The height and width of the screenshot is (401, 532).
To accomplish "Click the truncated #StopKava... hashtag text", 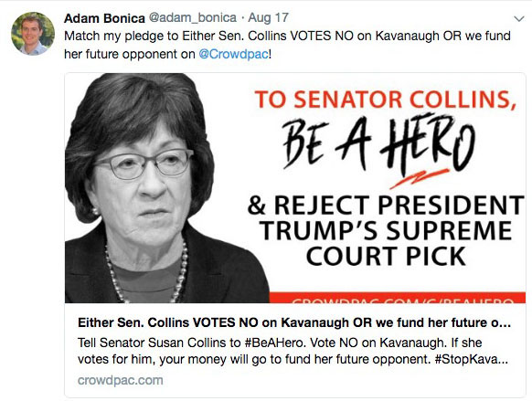I will coord(472,359).
